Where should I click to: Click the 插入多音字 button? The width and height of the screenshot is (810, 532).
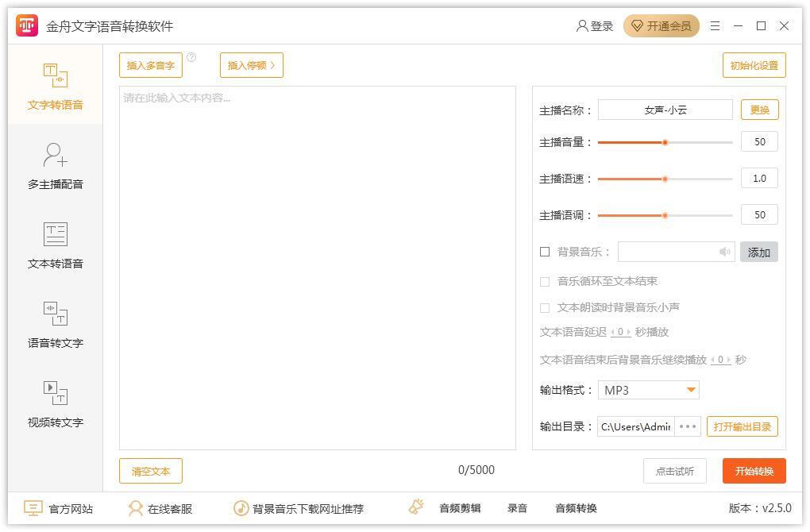[x=151, y=65]
